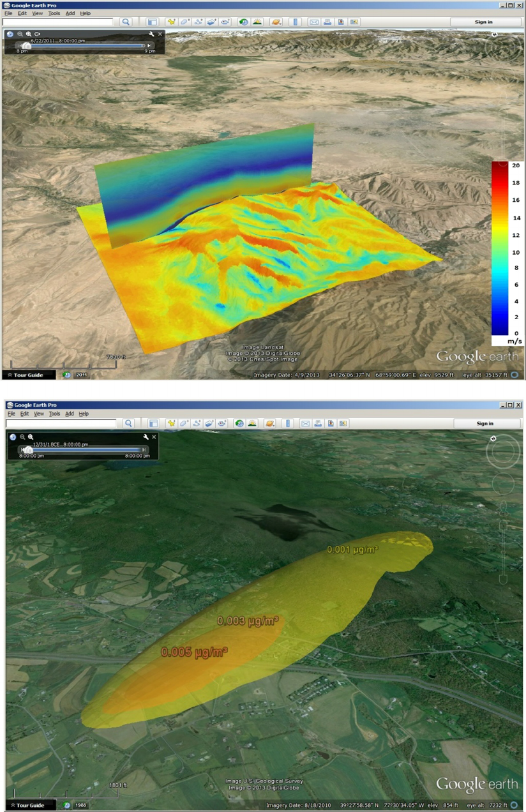Click the 2011 historical imagery year button
The height and width of the screenshot is (812, 526).
point(82,375)
